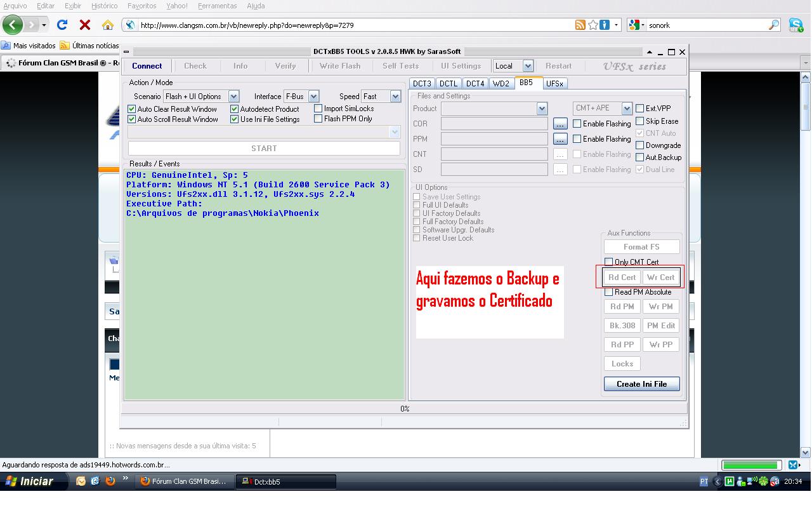Enable the Downgrade checkbox
Viewport: 812px width, 508px height.
pos(640,145)
